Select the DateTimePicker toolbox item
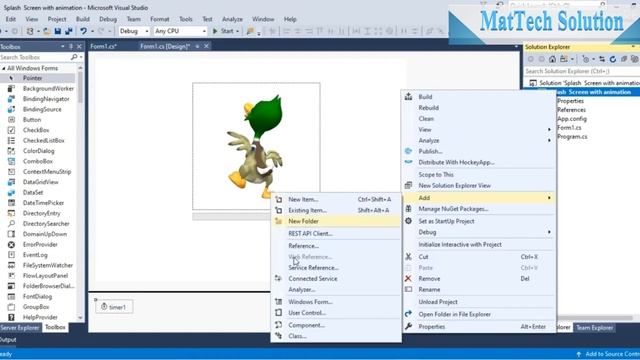640x360 pixels. (43, 203)
